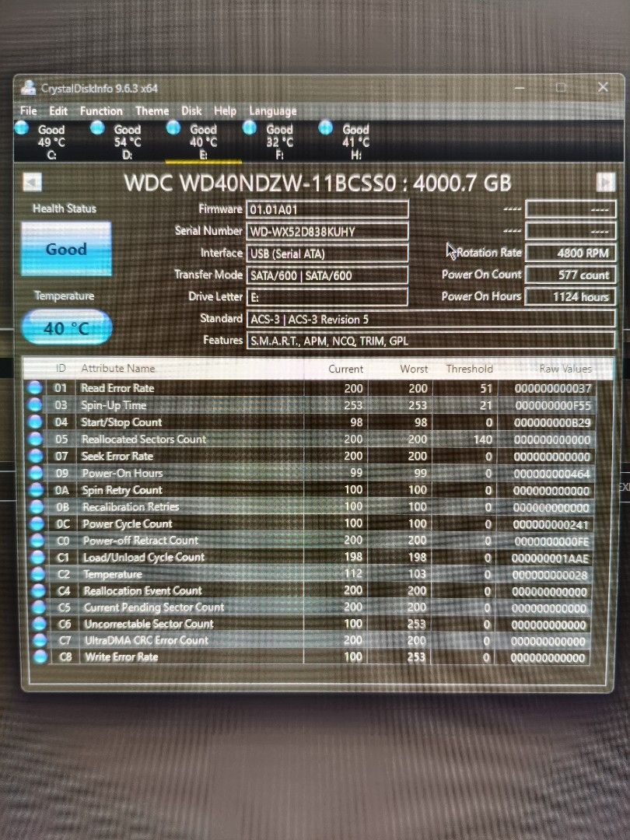
Task: Click the Rotation Rate value 4800 RPM
Action: point(570,253)
